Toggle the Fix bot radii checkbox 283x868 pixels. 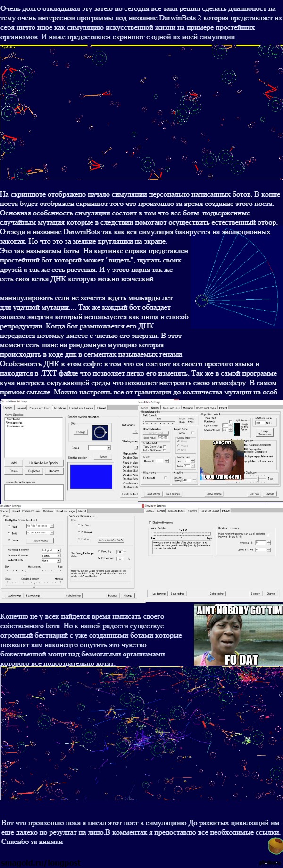(166, 477)
